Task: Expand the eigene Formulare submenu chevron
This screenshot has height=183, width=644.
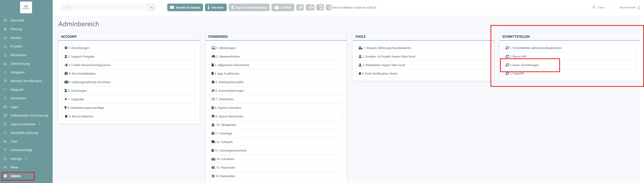Action: (40, 124)
